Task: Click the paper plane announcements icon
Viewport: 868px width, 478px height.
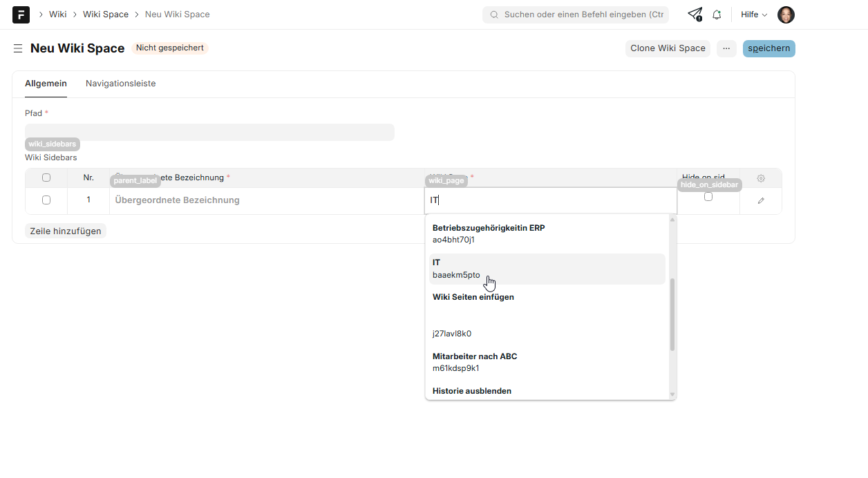Action: (x=695, y=15)
